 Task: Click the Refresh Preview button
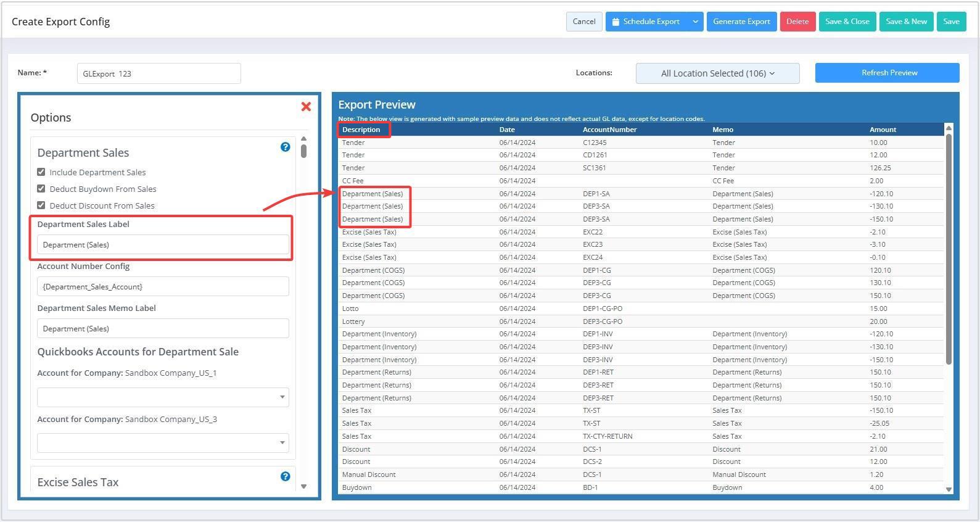[887, 73]
